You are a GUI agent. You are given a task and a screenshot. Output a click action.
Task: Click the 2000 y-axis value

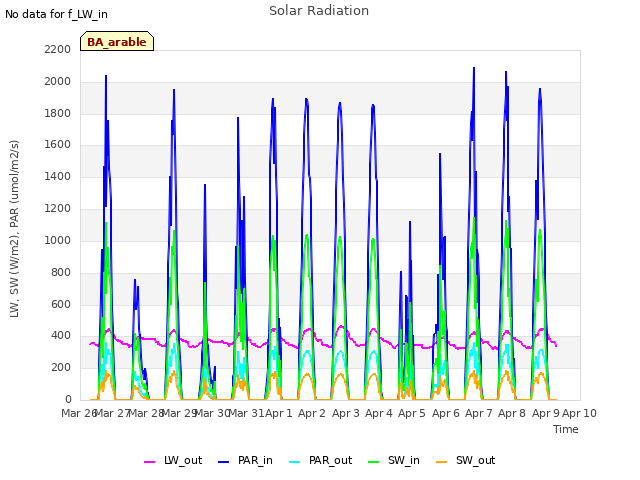click(58, 81)
